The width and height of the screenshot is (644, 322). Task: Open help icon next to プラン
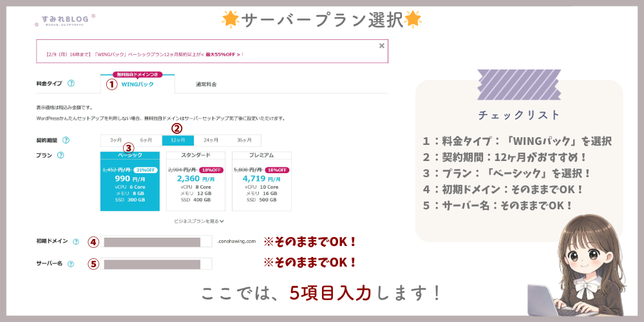point(61,155)
